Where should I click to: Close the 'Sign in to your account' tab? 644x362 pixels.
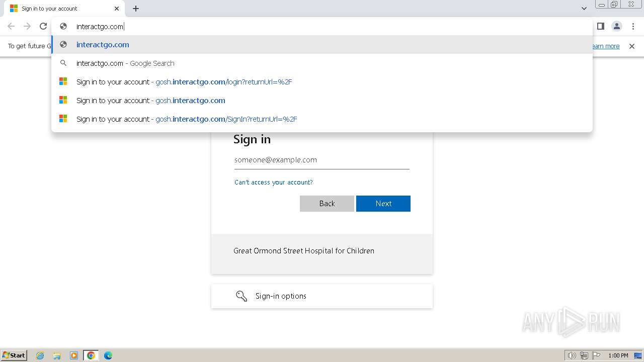click(117, 9)
